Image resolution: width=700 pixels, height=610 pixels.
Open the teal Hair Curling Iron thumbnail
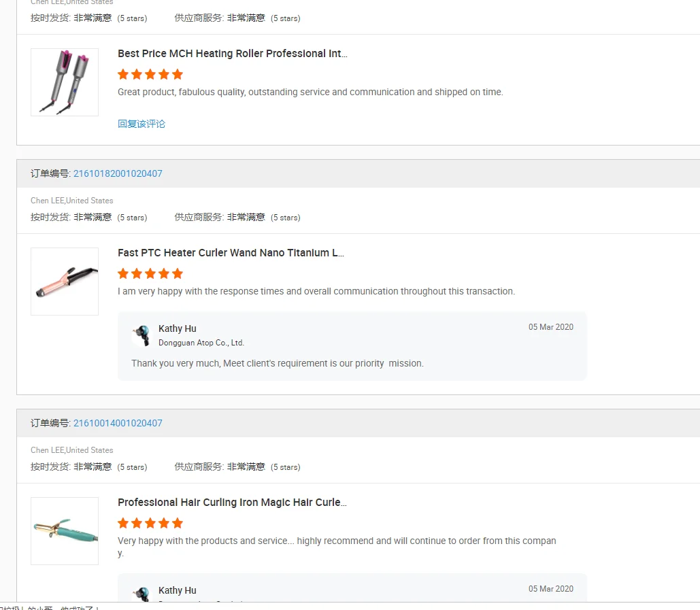pyautogui.click(x=65, y=531)
